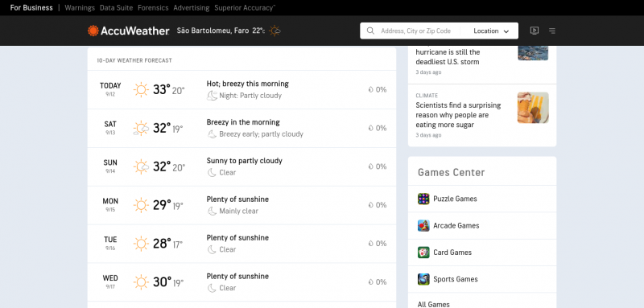644x308 pixels.
Task: Open the Puzzle Games link
Action: [x=455, y=199]
